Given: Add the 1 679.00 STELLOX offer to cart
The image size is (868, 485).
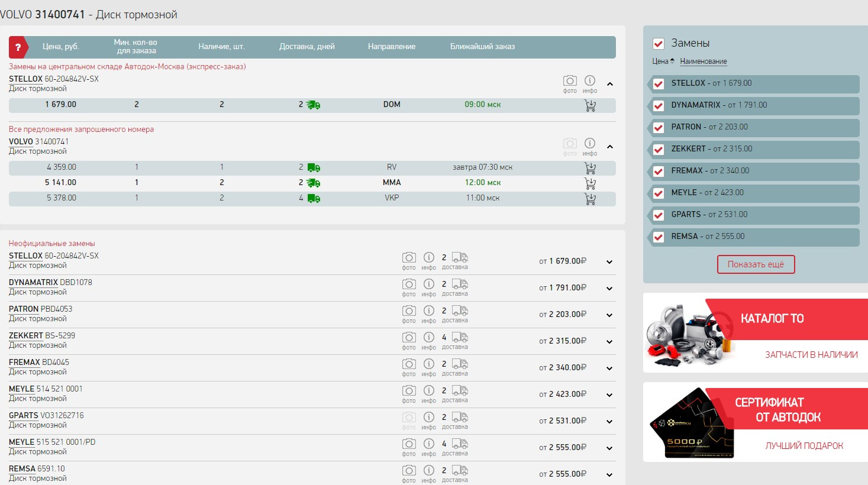Looking at the screenshot, I should point(590,105).
